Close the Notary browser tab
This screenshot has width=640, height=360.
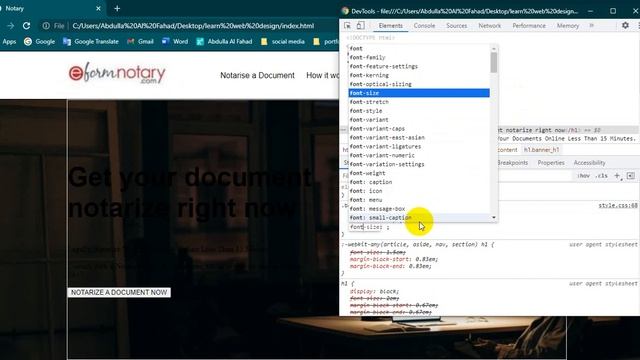pos(98,8)
